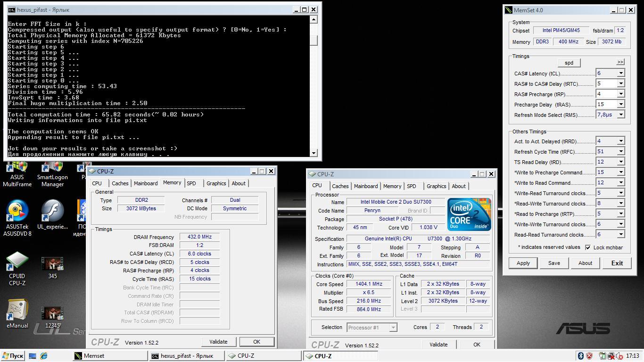
Task: Open video file named 12345
Action: pyautogui.click(x=52, y=317)
